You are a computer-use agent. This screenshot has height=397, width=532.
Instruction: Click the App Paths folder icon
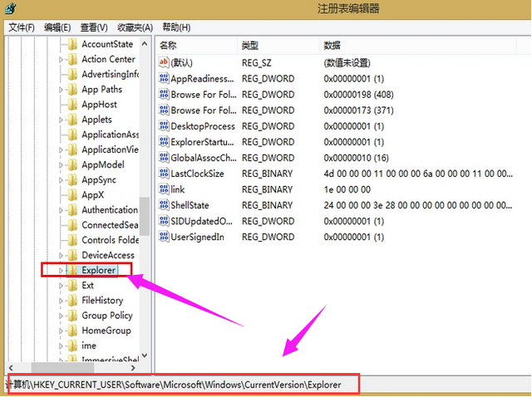tap(71, 90)
